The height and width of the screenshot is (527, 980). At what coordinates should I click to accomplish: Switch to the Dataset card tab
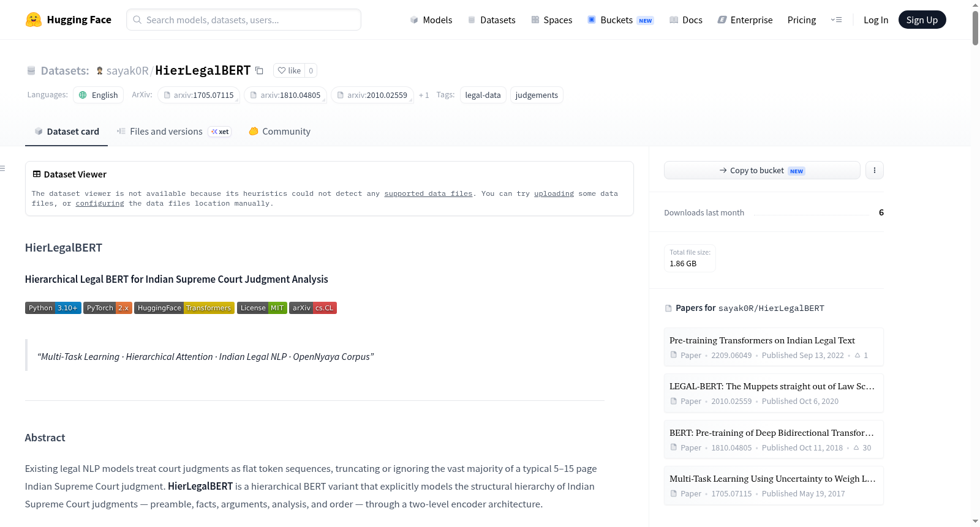[x=67, y=132]
